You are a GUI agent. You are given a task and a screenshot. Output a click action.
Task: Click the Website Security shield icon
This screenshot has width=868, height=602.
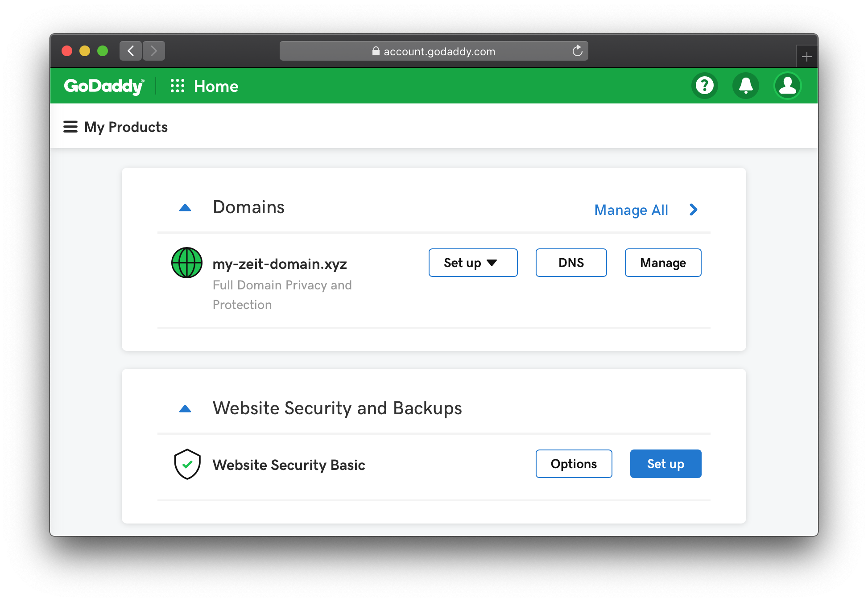pos(187,464)
